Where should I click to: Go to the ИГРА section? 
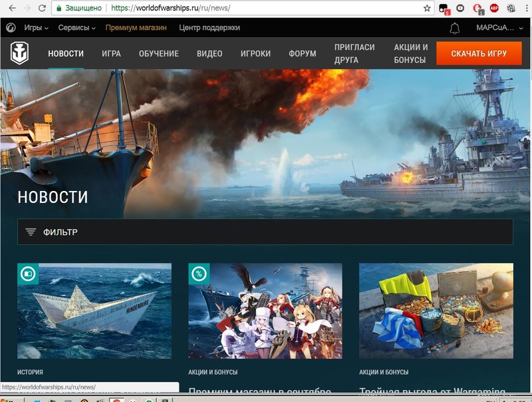click(x=111, y=54)
